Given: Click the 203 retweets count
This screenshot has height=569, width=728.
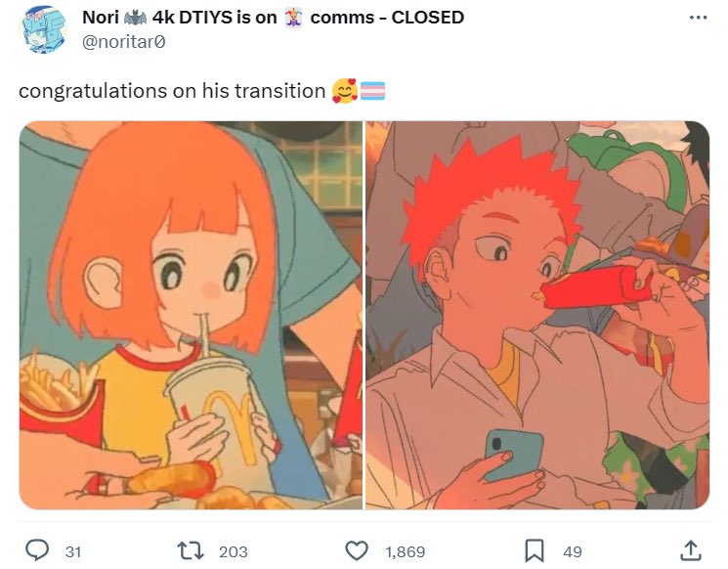Looking at the screenshot, I should pyautogui.click(x=234, y=551).
